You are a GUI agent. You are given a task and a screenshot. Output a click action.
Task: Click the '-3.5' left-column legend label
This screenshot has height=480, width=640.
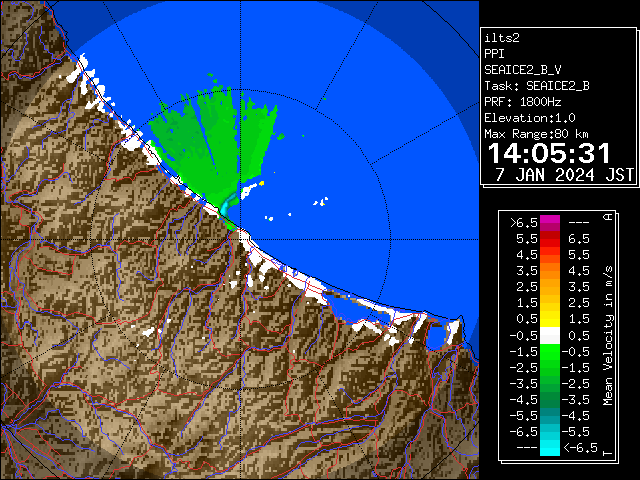[x=524, y=384]
